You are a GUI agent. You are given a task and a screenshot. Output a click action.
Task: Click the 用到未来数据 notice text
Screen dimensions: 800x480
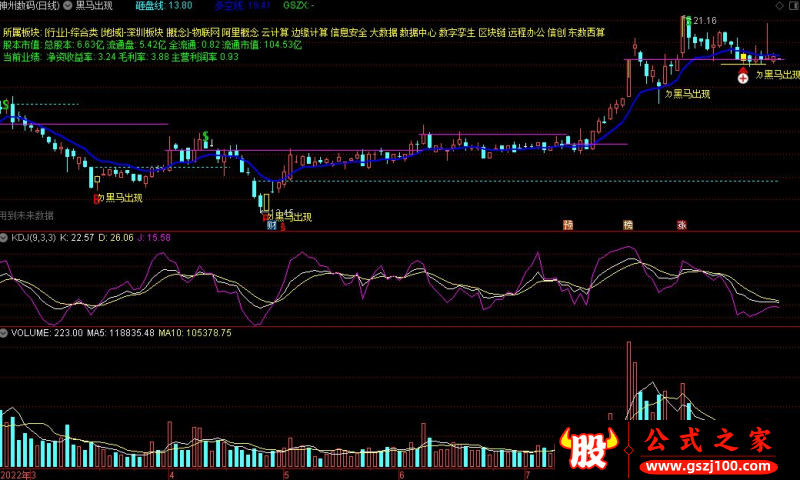pos(27,216)
